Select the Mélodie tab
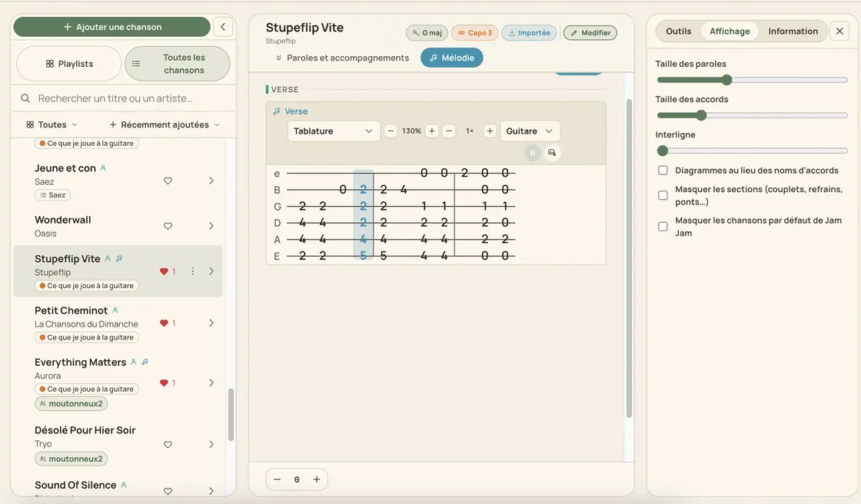This screenshot has height=504, width=861. [x=452, y=58]
